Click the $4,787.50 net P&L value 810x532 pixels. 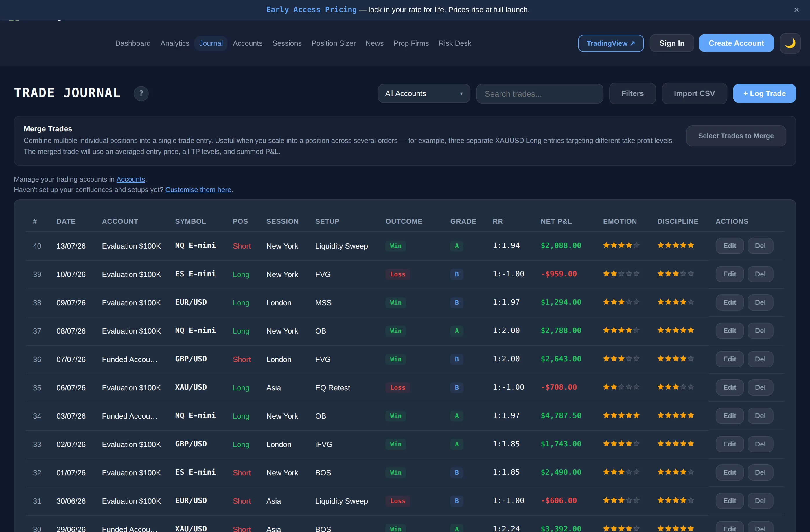pos(561,416)
